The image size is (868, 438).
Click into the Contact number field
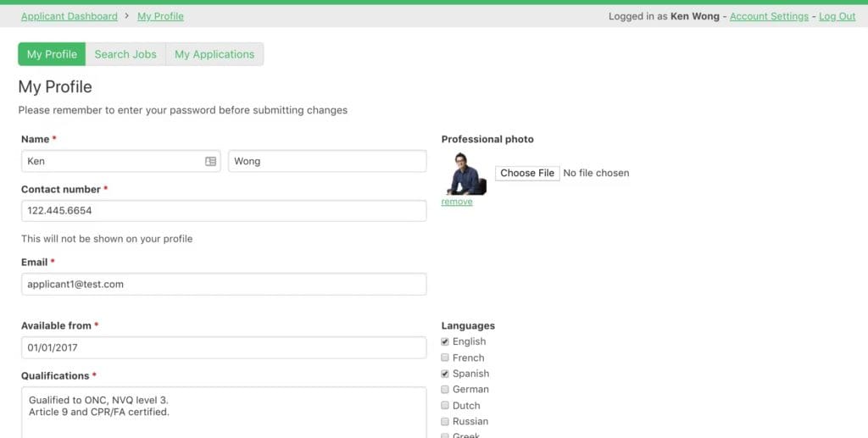[224, 211]
